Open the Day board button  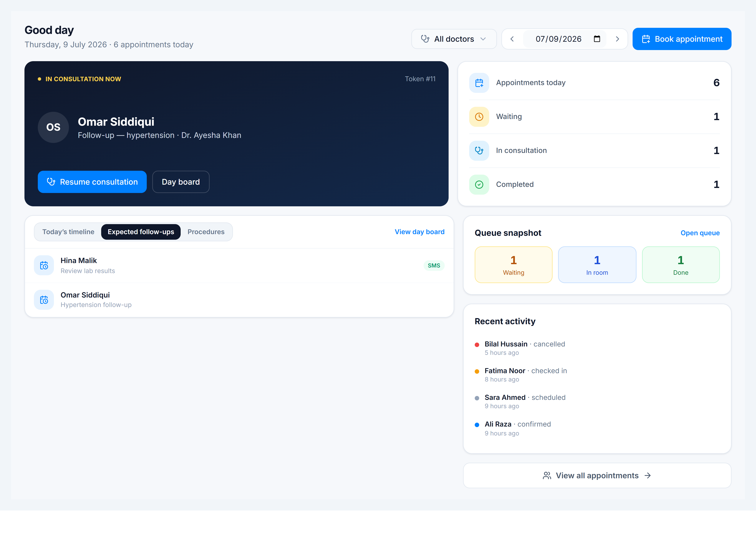pyautogui.click(x=181, y=182)
